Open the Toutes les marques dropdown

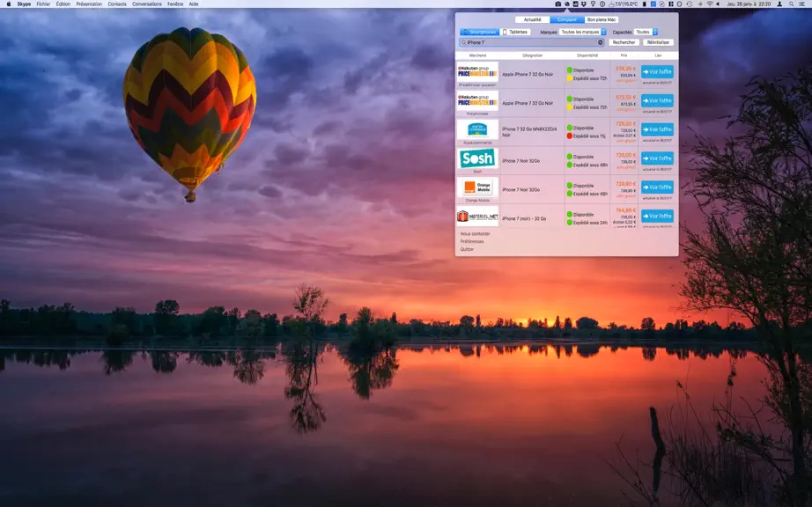583,32
